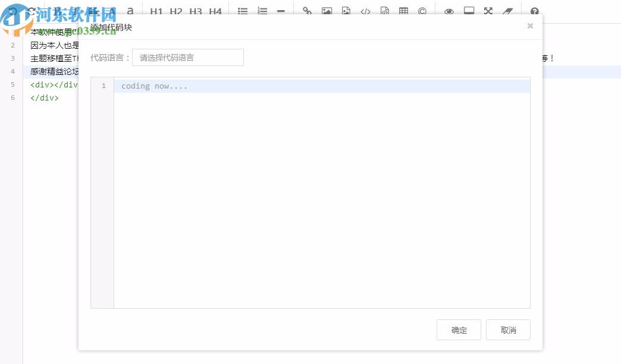Viewport: 621px width, 364px height.
Task: Insert inline code with </> icon
Action: point(366,11)
